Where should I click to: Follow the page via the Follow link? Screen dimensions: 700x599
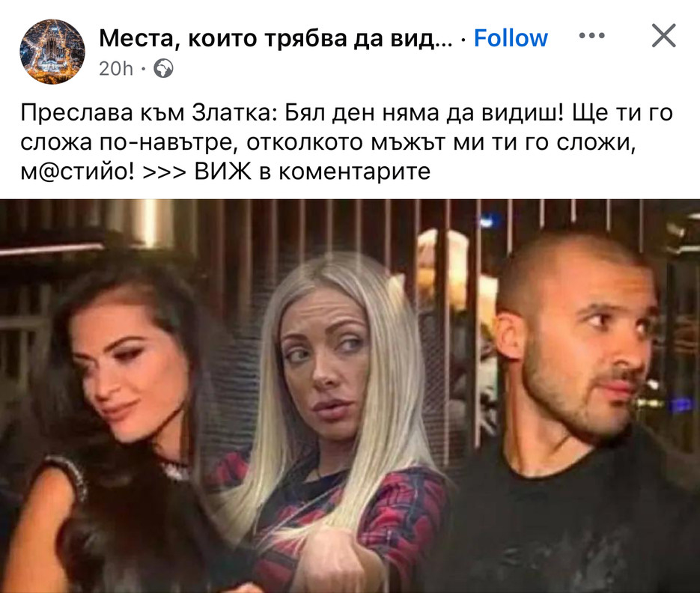pyautogui.click(x=511, y=38)
